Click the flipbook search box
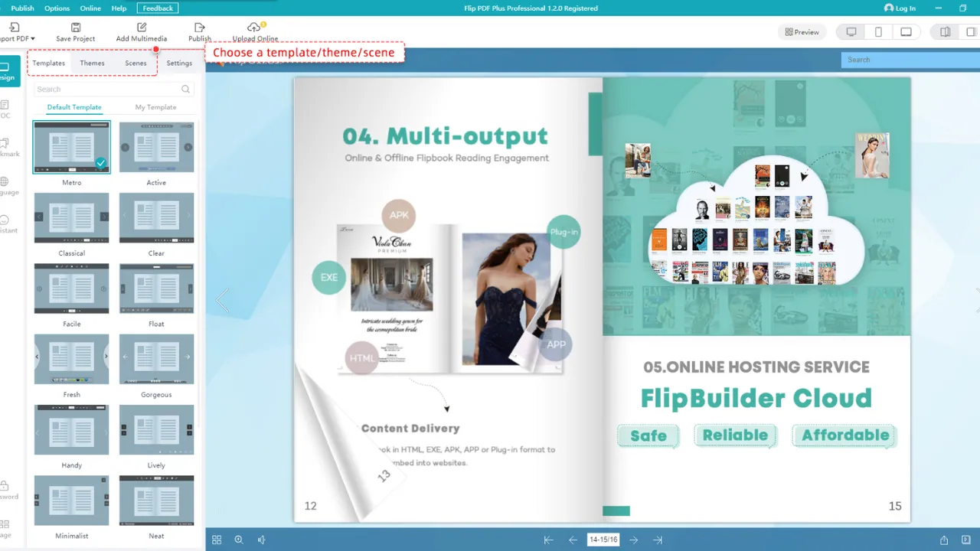 point(910,60)
